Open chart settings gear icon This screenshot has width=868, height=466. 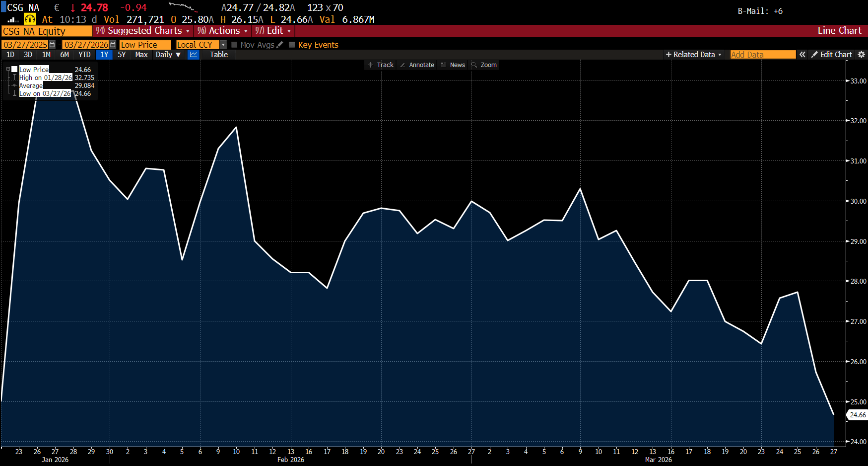coord(861,55)
